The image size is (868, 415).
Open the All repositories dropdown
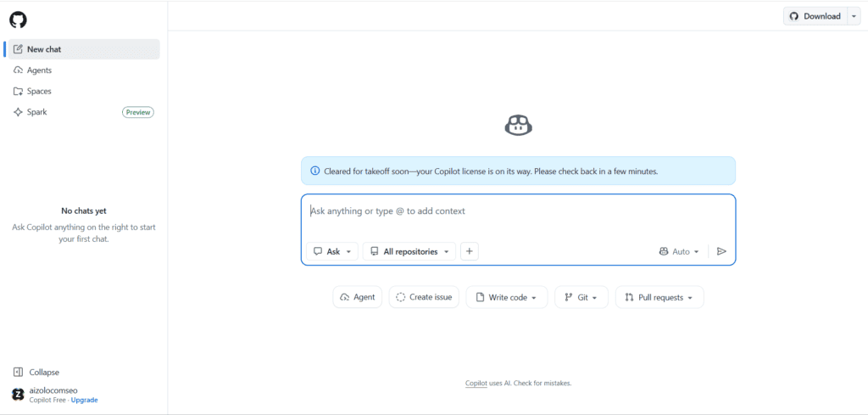(x=409, y=251)
